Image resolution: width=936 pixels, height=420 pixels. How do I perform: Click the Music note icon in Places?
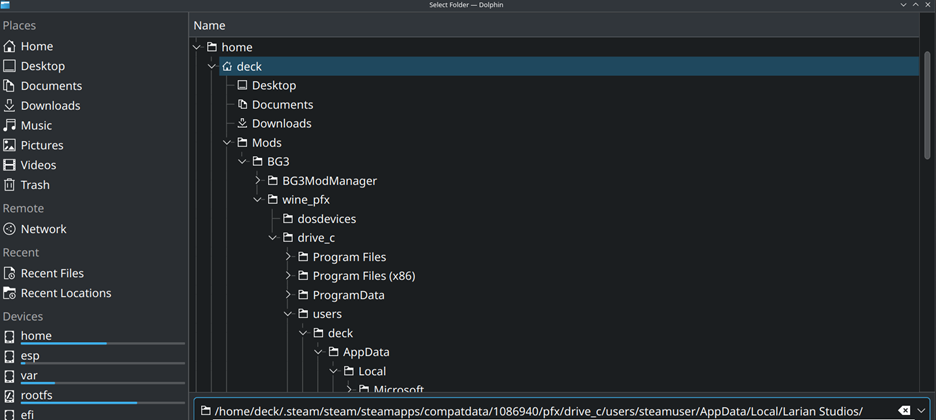[10, 125]
